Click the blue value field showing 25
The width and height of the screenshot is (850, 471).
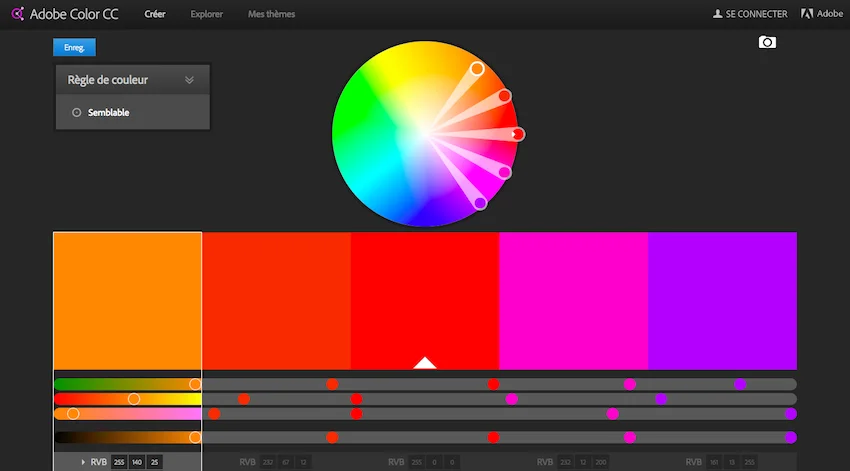pyautogui.click(x=154, y=462)
